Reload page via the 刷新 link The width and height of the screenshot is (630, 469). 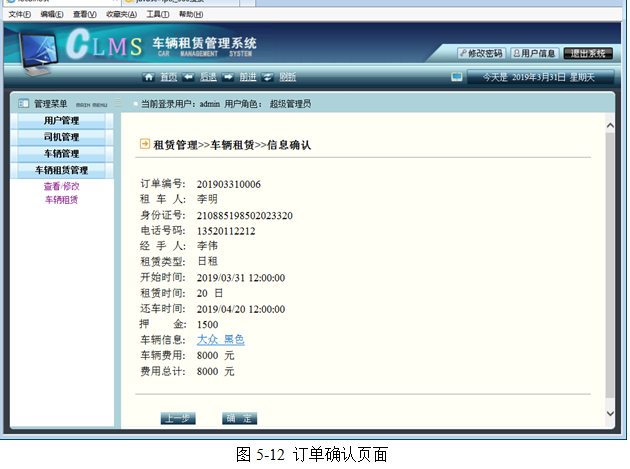click(288, 77)
